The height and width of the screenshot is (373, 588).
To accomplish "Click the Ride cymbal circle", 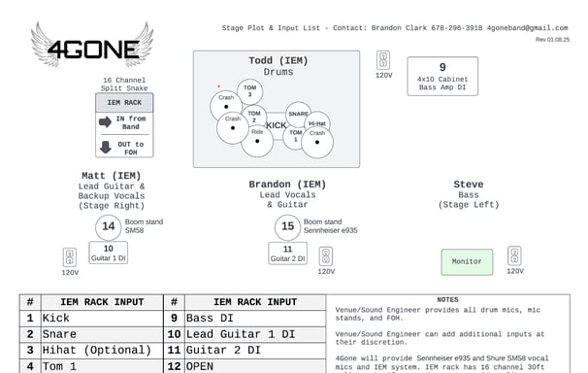I will pos(257,141).
